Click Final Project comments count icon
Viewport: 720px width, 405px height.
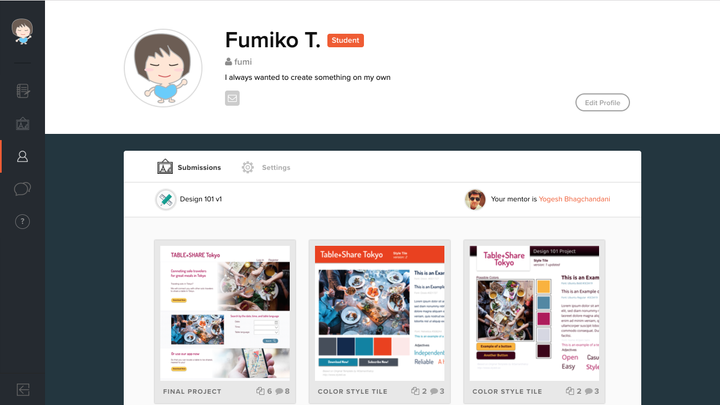[279, 391]
